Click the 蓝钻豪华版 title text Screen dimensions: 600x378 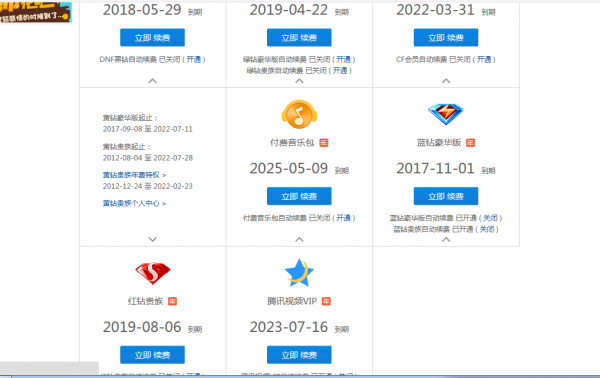click(439, 143)
